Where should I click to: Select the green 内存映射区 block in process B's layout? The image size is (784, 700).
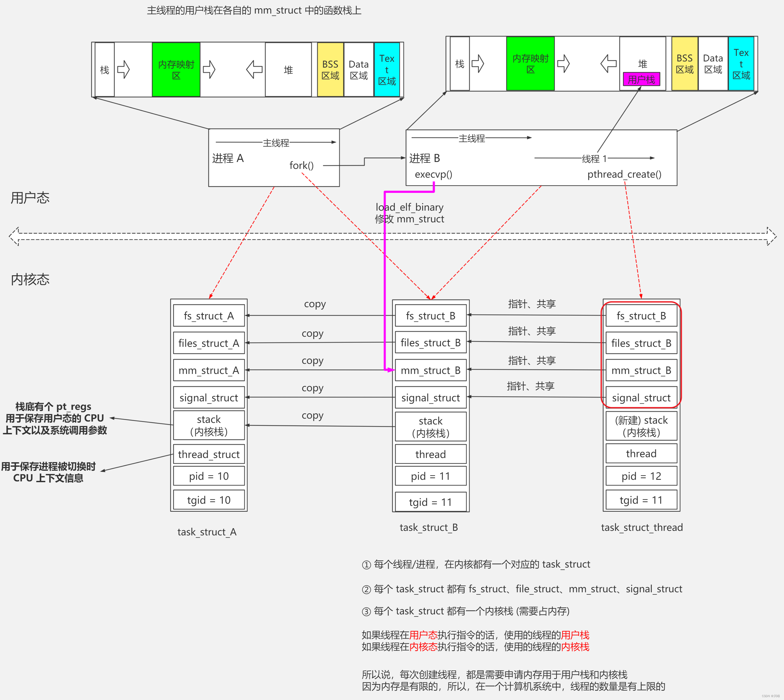(x=530, y=64)
